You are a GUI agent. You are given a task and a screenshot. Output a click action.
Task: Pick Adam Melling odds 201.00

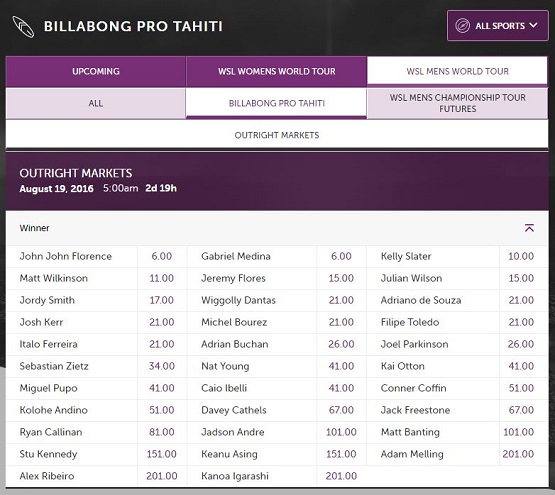[521, 454]
